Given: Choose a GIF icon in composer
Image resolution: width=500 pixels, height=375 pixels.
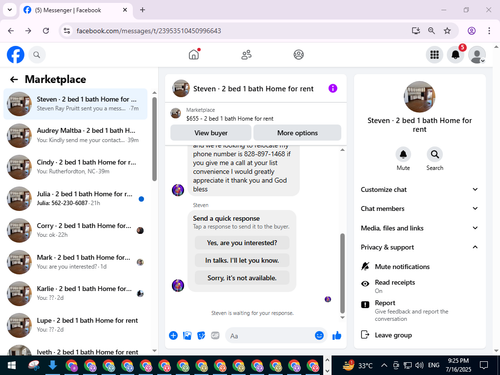Looking at the screenshot, I should pos(215,335).
